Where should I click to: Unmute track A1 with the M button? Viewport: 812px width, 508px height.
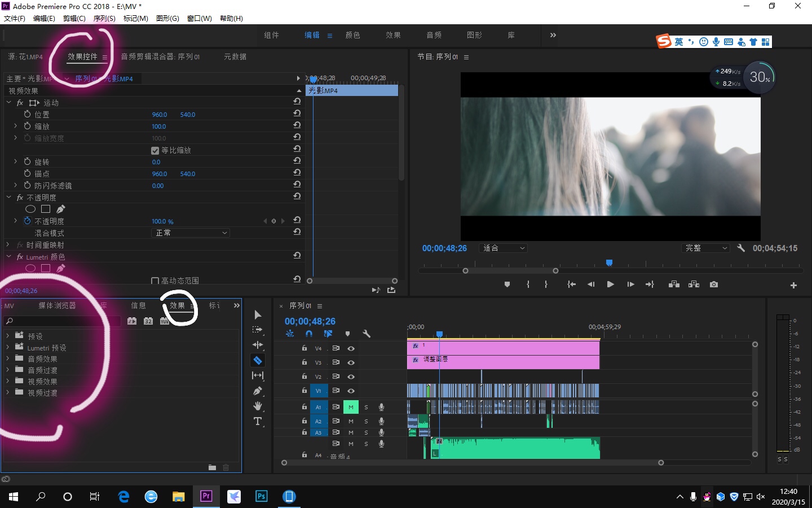351,407
